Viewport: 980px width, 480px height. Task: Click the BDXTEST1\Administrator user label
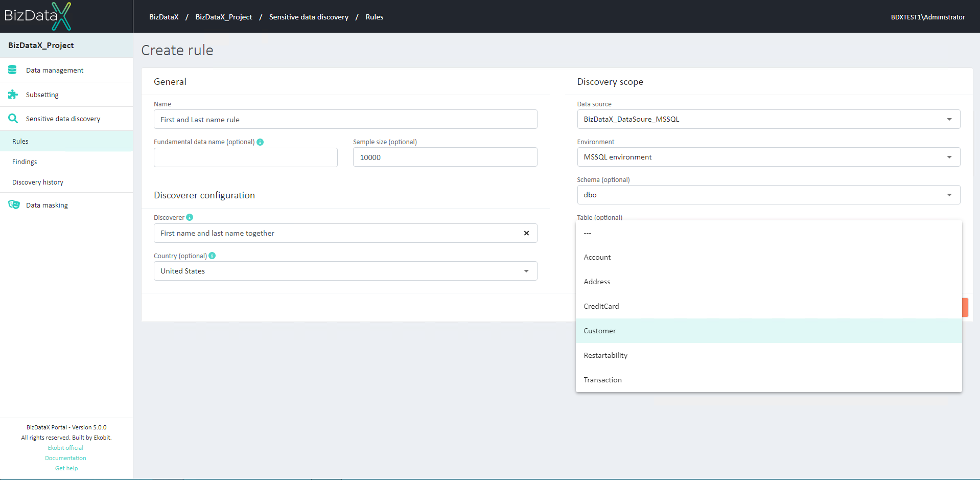coord(928,17)
